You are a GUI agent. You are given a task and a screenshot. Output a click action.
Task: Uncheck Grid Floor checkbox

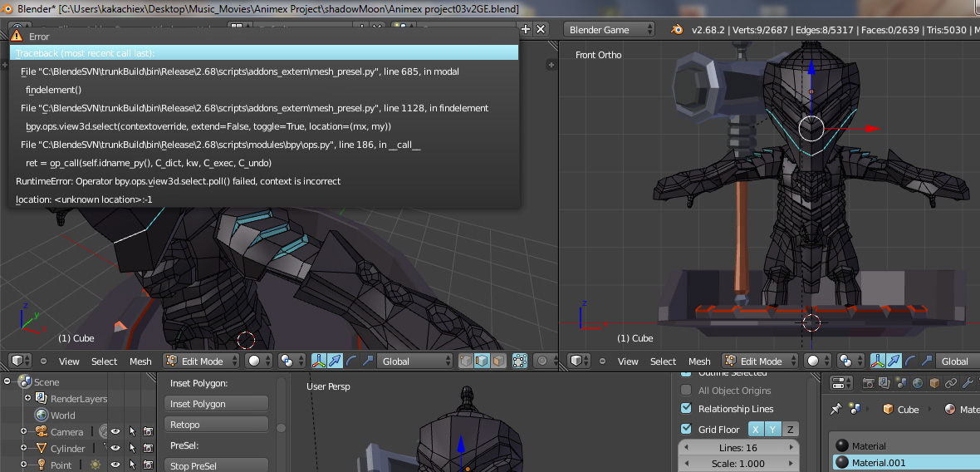tap(686, 429)
